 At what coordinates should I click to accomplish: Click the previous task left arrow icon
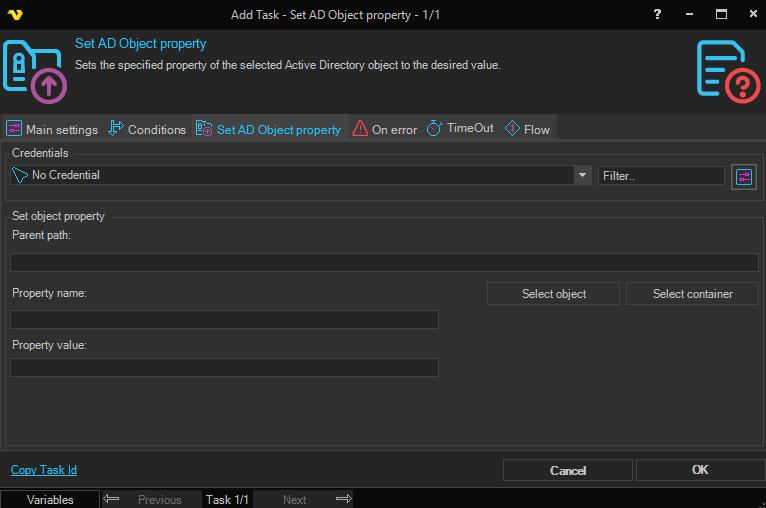pos(112,499)
